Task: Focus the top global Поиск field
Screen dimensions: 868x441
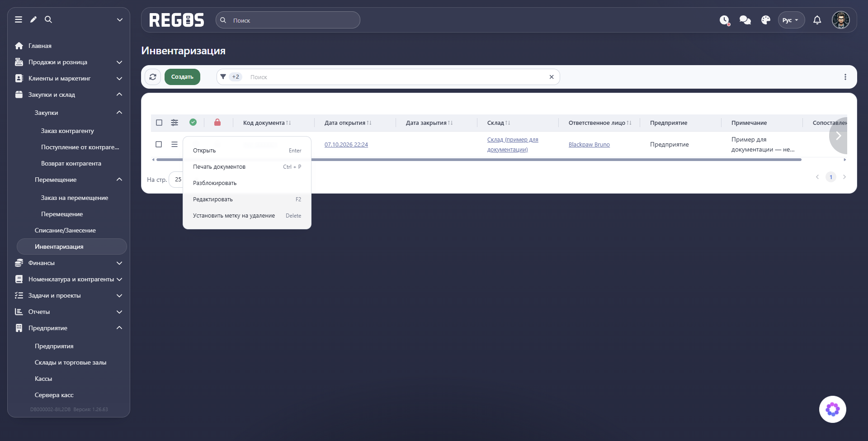Action: (288, 20)
